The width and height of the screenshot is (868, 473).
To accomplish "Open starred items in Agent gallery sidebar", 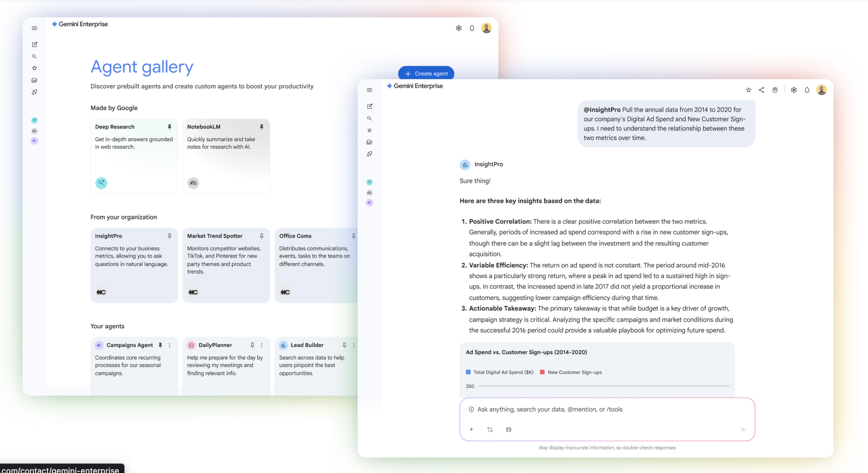I will point(34,68).
